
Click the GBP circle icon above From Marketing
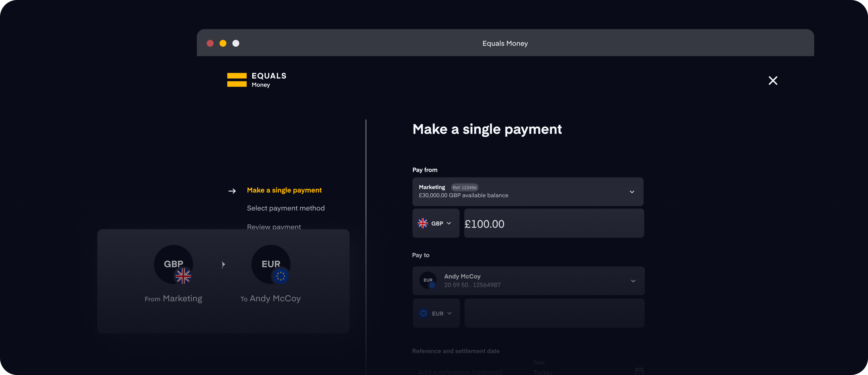point(174,264)
